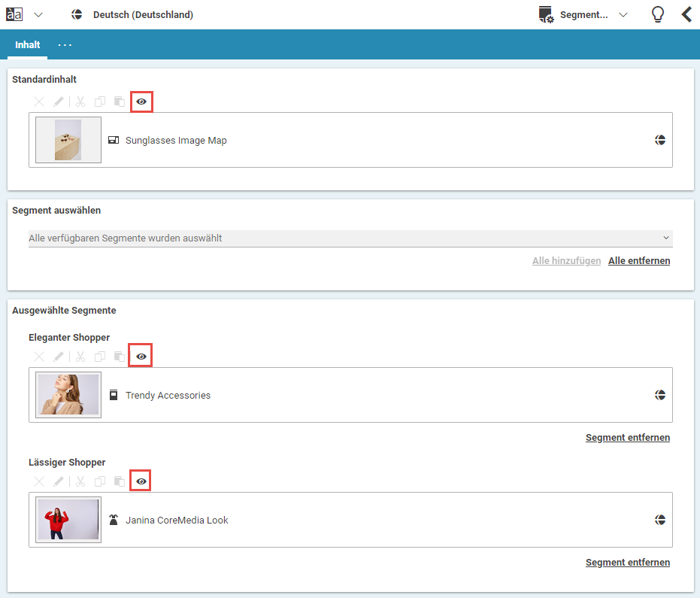Click the Janina CoreMedia Look thumbnail
The image size is (700, 598).
tap(68, 519)
